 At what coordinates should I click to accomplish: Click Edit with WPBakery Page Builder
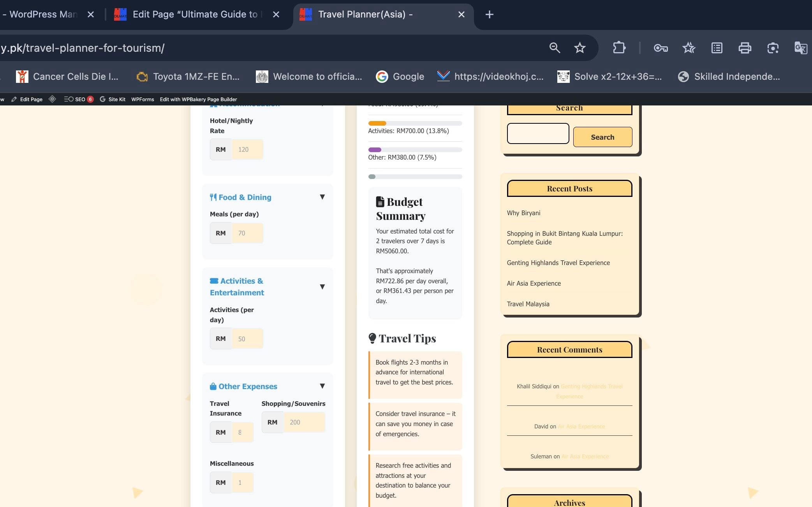198,99
